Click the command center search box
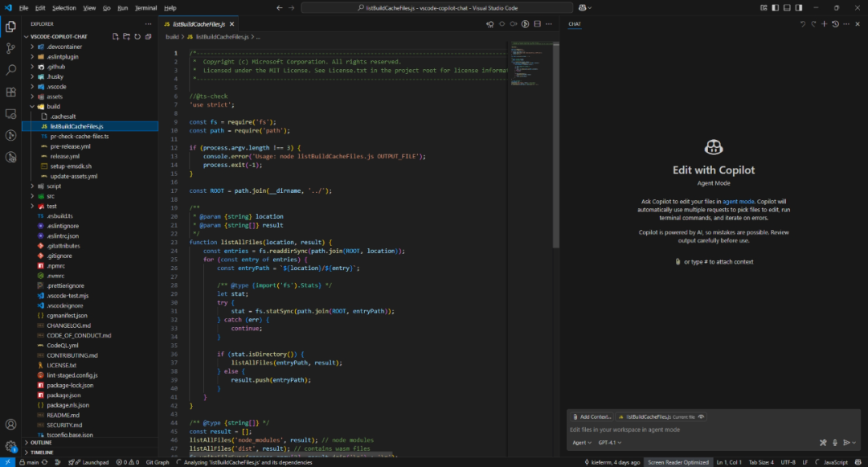 (x=436, y=8)
